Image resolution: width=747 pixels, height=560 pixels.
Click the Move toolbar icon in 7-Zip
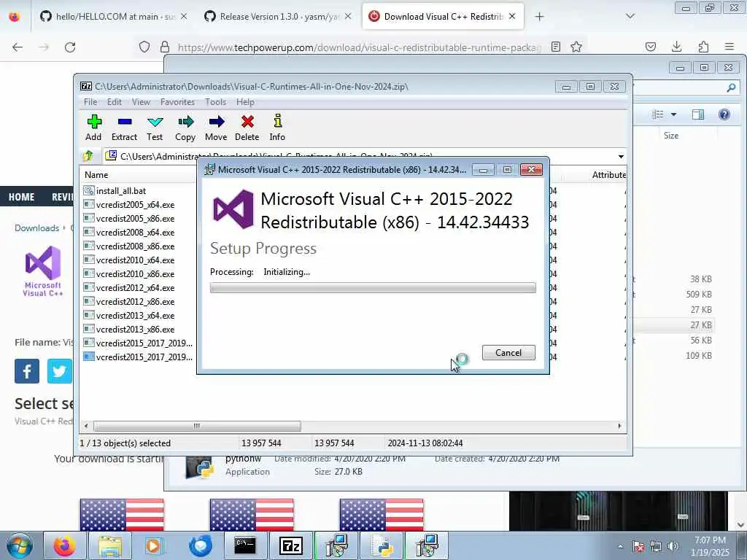tap(216, 128)
